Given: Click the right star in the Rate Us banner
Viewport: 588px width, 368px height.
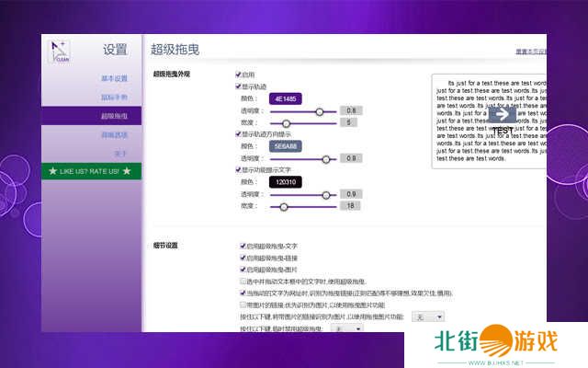Looking at the screenshot, I should click(x=127, y=171).
